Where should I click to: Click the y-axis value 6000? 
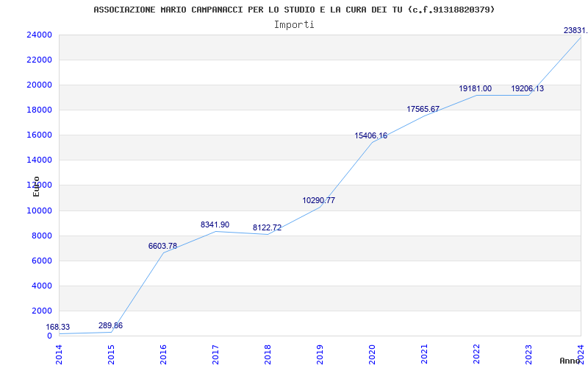[x=42, y=261]
